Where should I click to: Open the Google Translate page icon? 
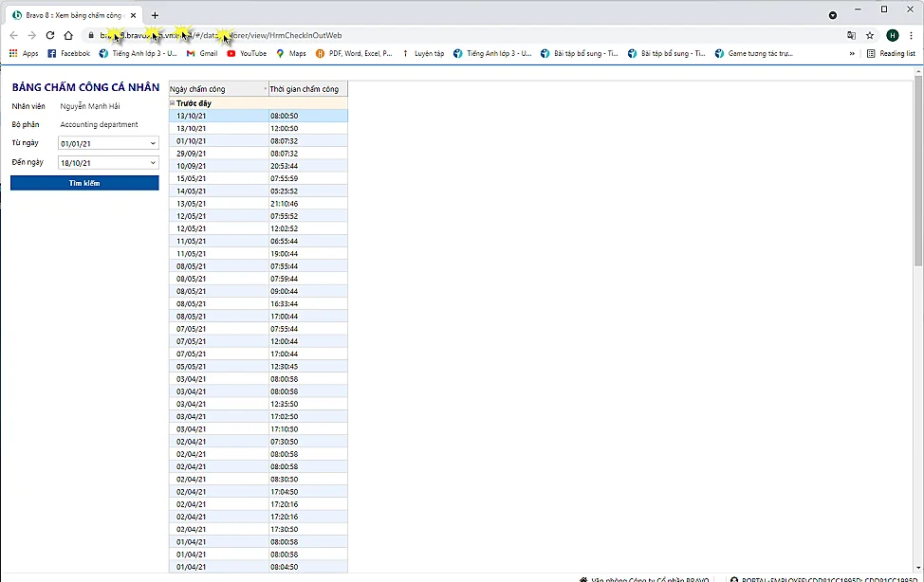click(x=851, y=35)
